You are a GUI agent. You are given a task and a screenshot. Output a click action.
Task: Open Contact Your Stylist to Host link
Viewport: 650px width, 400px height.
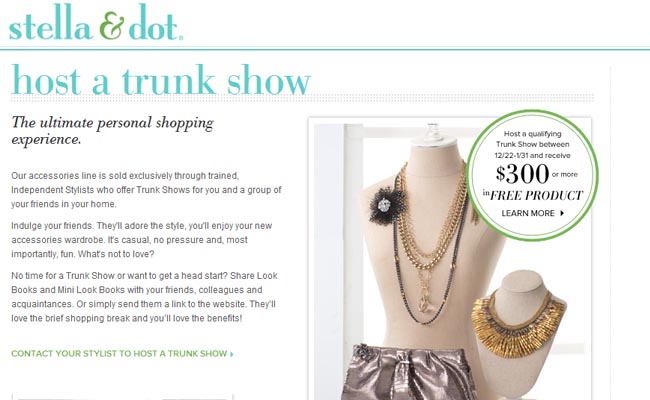tap(122, 354)
